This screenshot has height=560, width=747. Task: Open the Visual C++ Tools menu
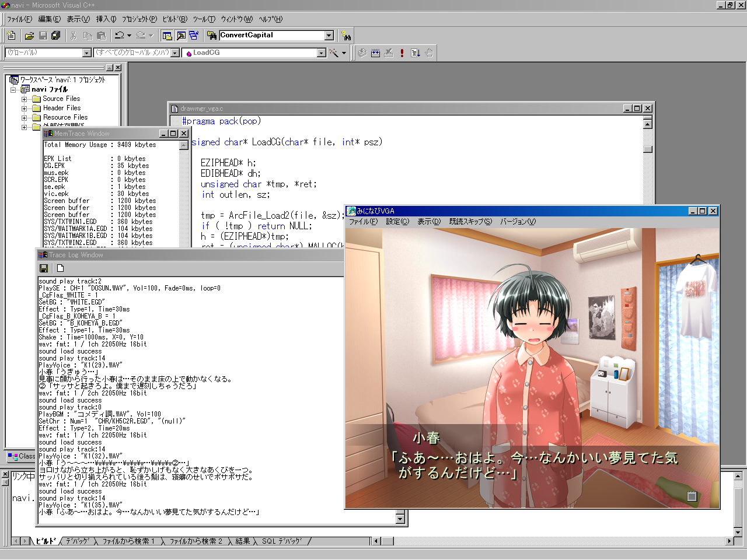tap(204, 19)
